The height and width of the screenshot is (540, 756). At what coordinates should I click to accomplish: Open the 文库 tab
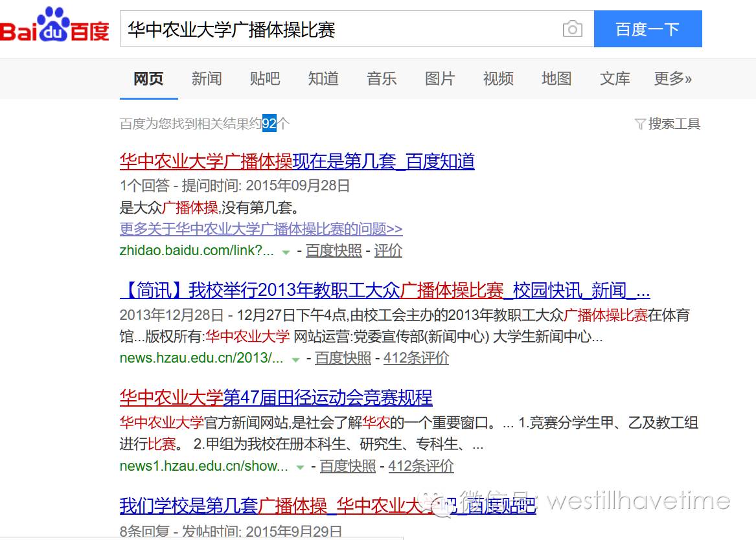[615, 78]
